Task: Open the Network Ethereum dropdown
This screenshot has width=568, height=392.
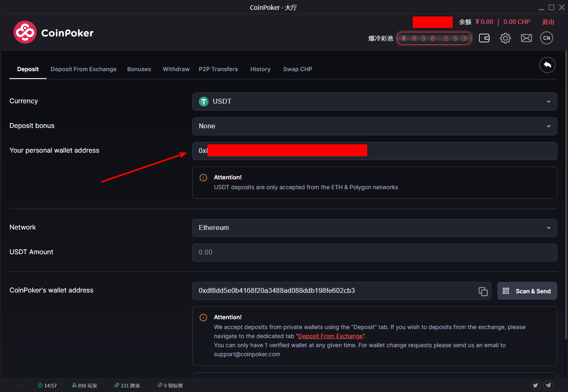Action: click(x=375, y=228)
